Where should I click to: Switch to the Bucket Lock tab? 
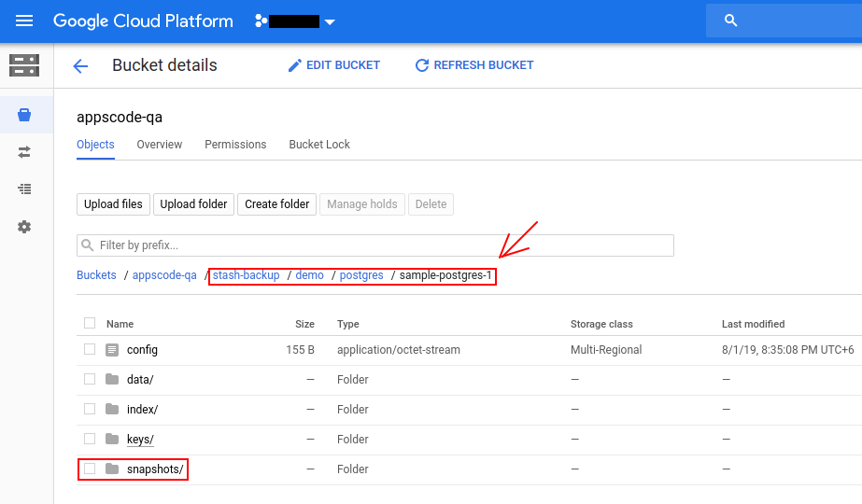pyautogui.click(x=319, y=145)
